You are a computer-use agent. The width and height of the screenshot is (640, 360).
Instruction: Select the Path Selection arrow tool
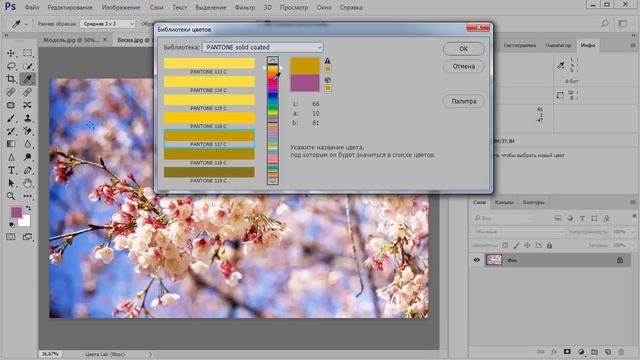click(11, 183)
